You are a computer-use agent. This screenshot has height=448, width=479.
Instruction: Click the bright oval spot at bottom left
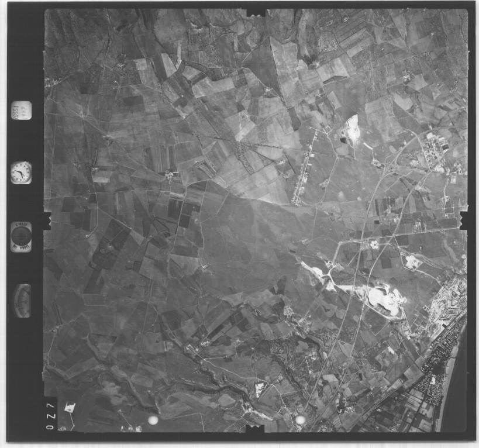pos(153,420)
